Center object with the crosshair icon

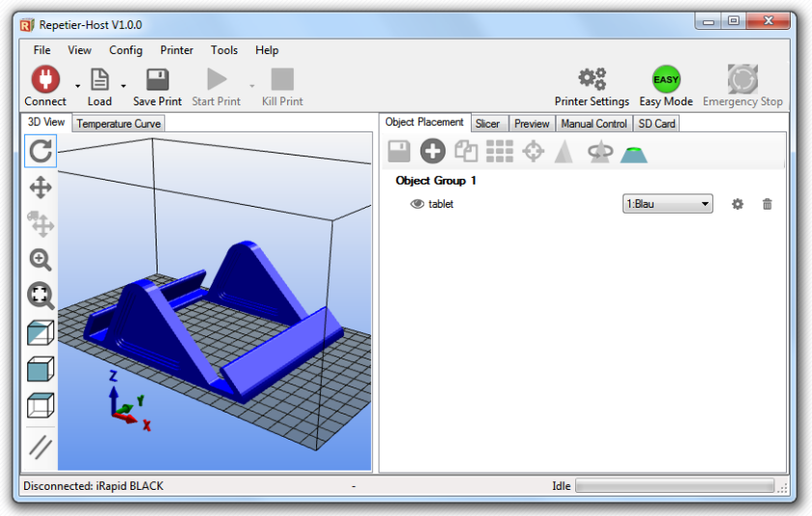(x=533, y=152)
